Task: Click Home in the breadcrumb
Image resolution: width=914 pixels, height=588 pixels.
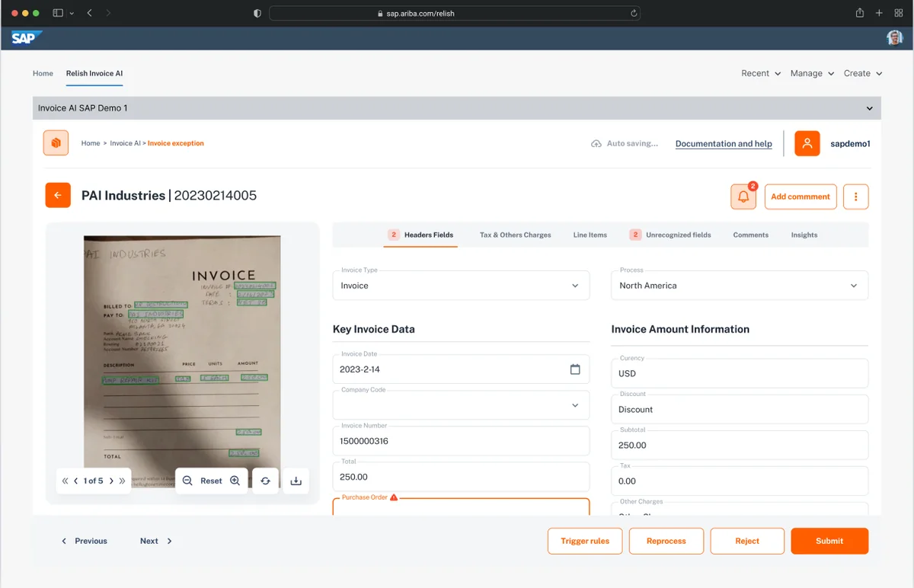Action: [x=91, y=143]
